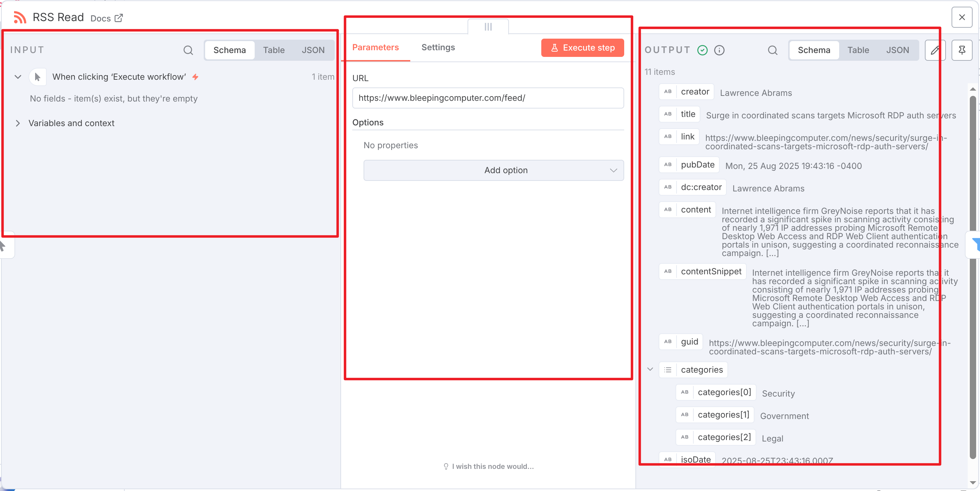Select the link field pill
The image size is (980, 491).
point(679,137)
